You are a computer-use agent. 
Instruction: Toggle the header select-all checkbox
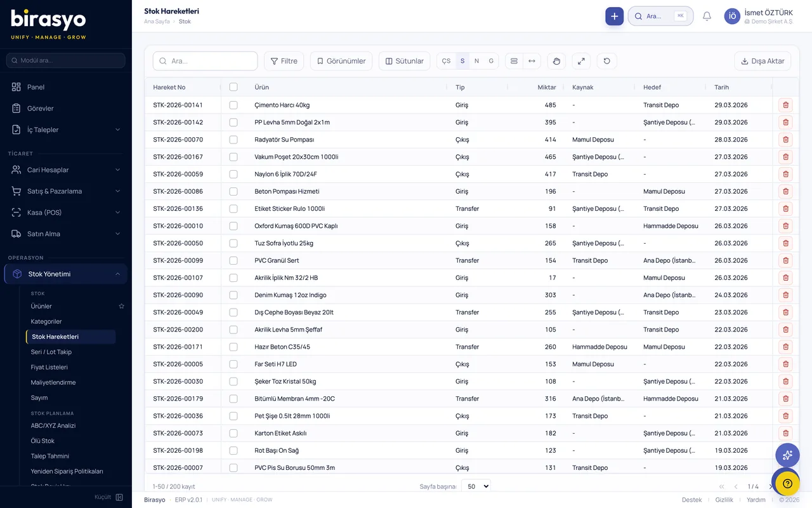point(233,87)
